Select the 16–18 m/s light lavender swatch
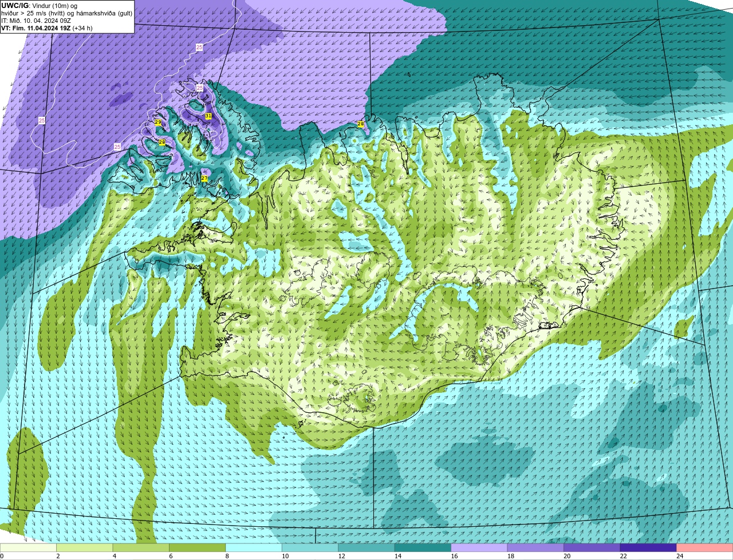Image resolution: width=733 pixels, height=560 pixels. pyautogui.click(x=479, y=547)
